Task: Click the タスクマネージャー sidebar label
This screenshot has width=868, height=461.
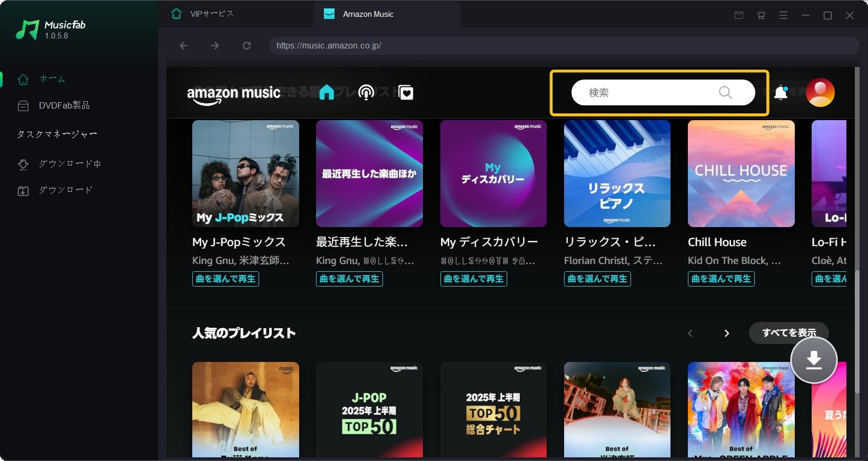Action: [57, 134]
